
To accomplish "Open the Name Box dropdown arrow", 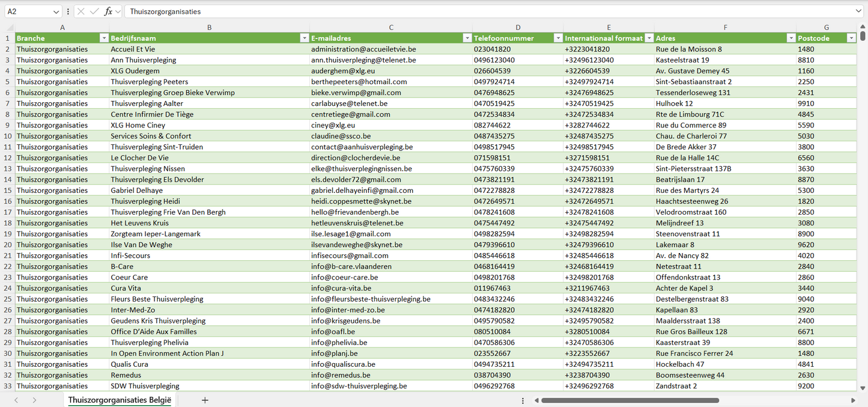I will [56, 11].
